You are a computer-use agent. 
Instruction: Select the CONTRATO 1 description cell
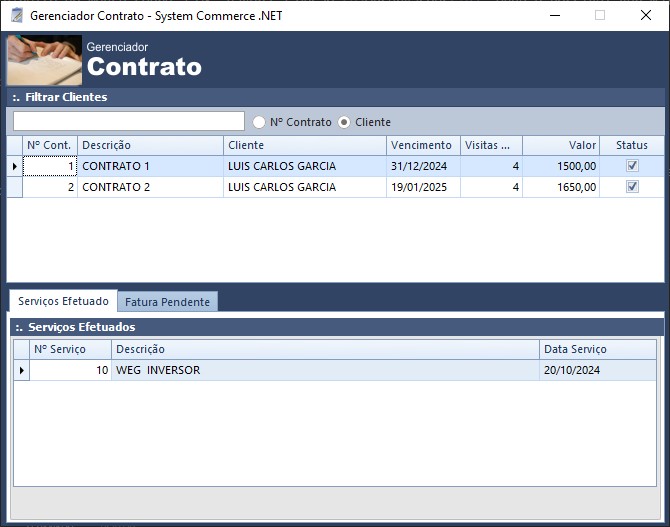coord(150,166)
